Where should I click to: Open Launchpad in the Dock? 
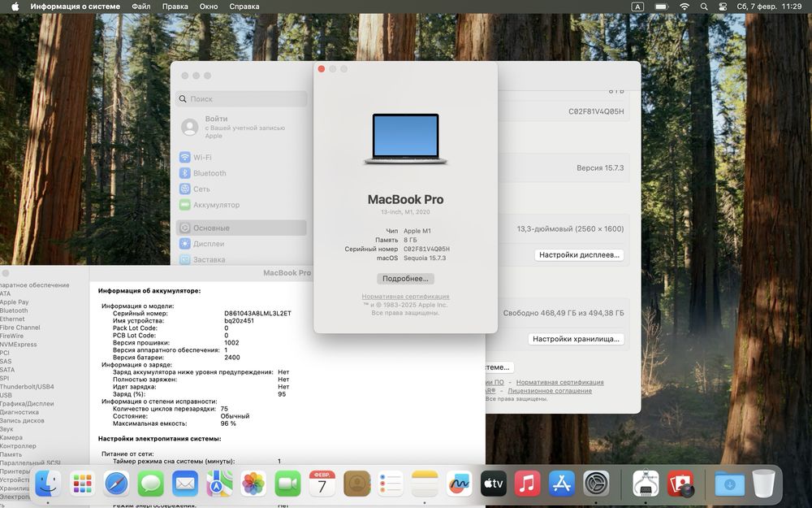[82, 484]
